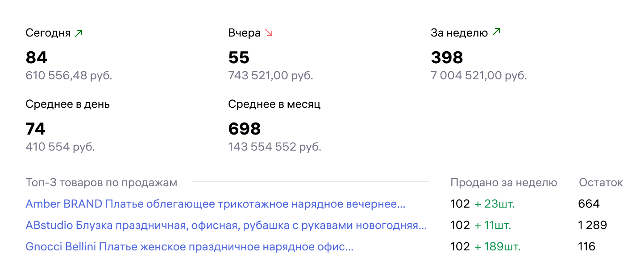Click today's revenue 610 556,48 руб.
Image resolution: width=644 pixels, height=278 pixels.
coord(69,76)
